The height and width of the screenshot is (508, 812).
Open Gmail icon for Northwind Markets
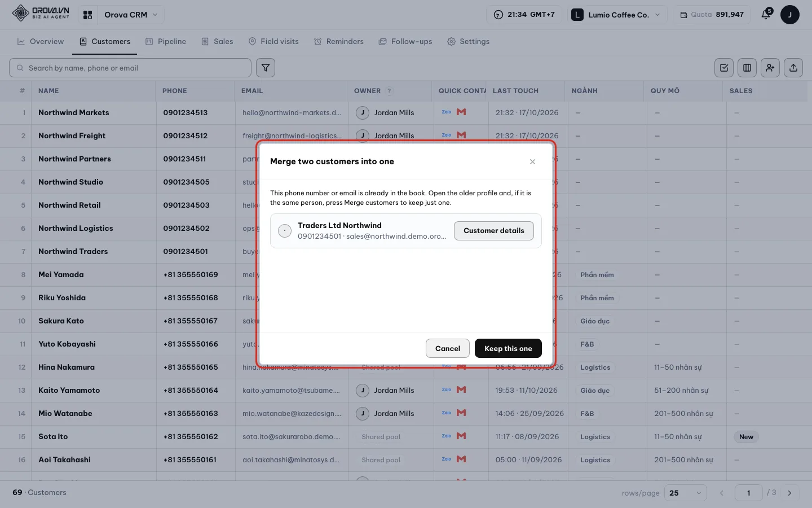click(461, 112)
